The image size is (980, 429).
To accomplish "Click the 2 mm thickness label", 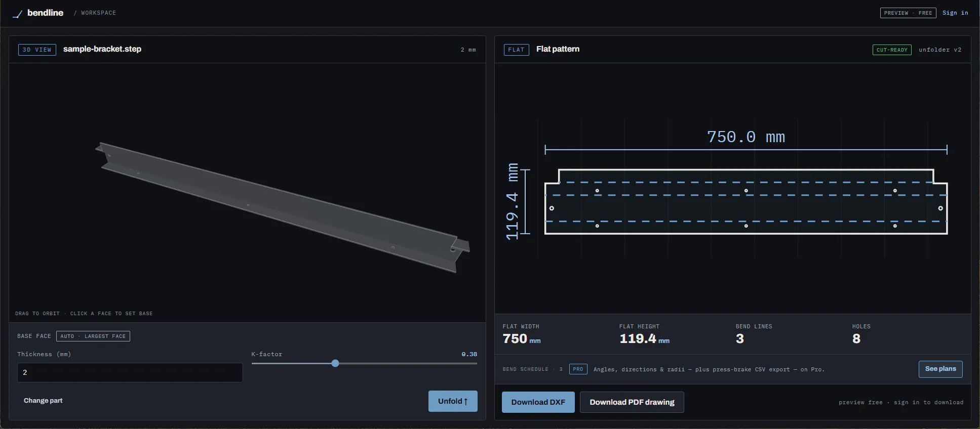I will (468, 50).
